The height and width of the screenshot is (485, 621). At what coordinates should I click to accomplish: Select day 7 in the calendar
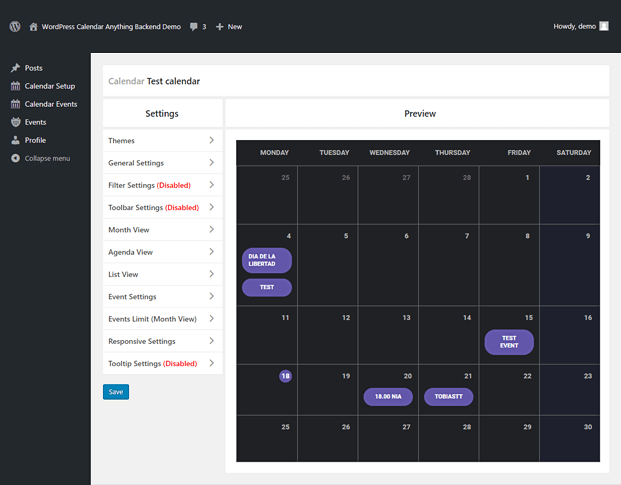pyautogui.click(x=467, y=236)
